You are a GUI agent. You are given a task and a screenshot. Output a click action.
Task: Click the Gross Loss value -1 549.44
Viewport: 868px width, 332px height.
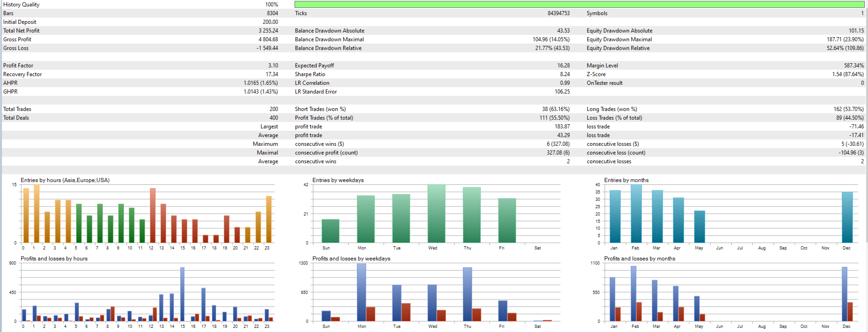(x=267, y=48)
